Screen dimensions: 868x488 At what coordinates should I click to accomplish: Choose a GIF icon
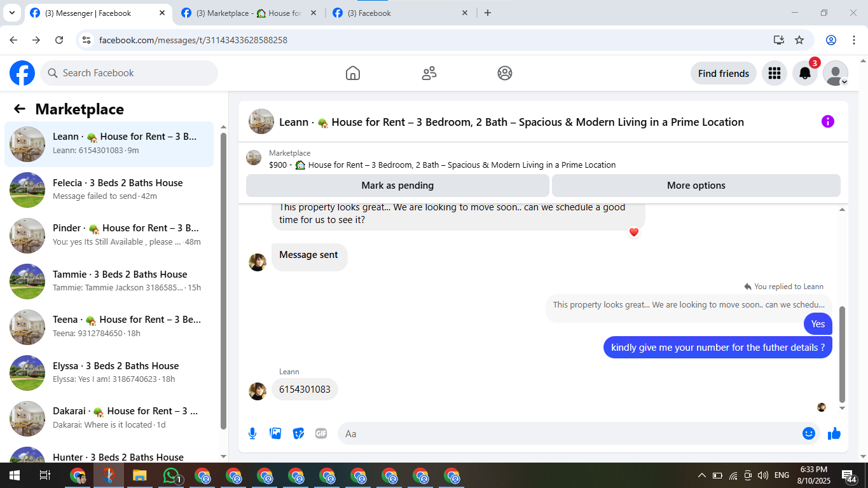click(321, 433)
